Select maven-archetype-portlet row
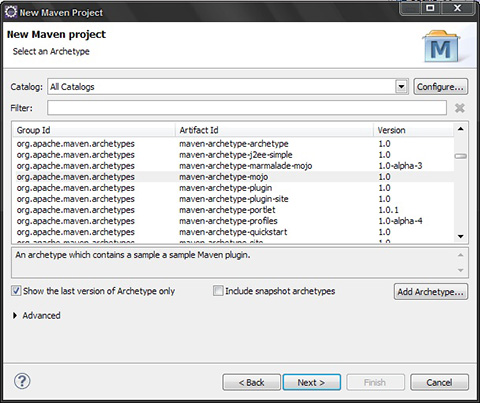The width and height of the screenshot is (480, 403). (233, 210)
